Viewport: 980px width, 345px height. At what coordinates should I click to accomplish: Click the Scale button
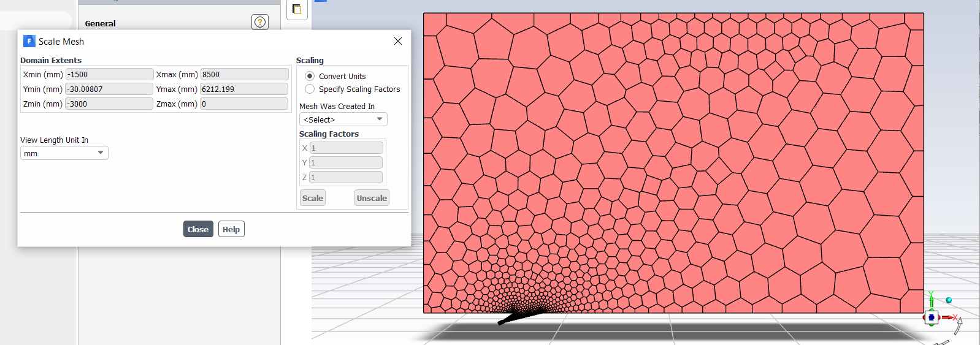(x=313, y=198)
